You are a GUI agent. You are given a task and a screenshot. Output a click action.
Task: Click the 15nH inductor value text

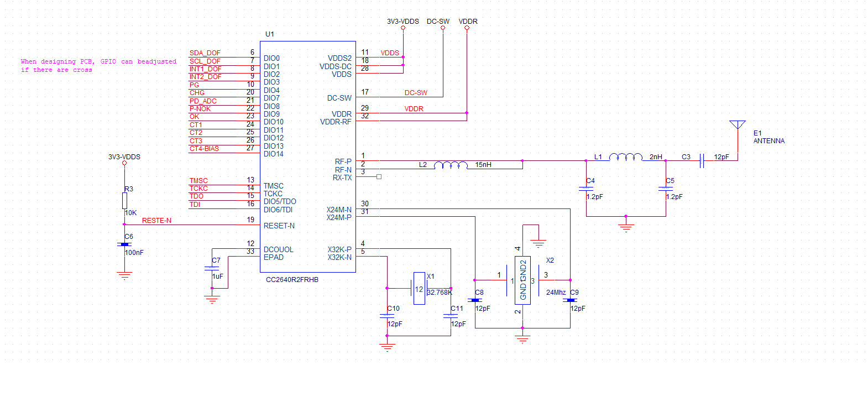(483, 165)
